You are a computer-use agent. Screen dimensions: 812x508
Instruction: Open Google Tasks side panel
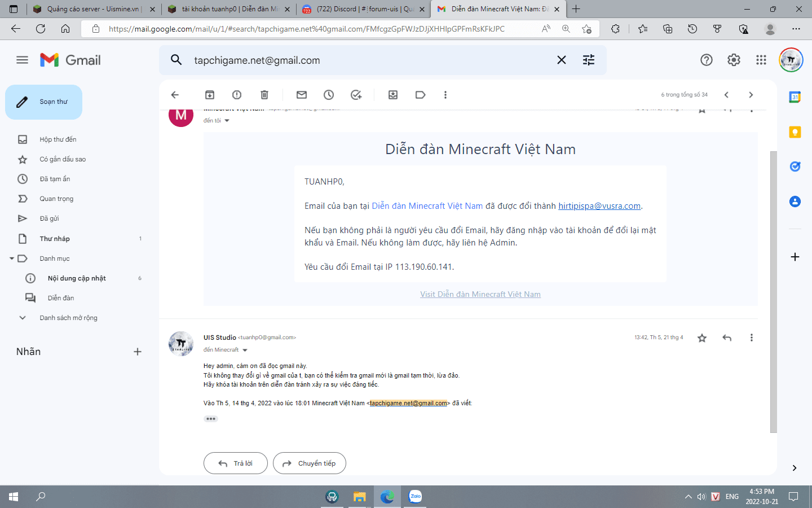click(x=795, y=167)
